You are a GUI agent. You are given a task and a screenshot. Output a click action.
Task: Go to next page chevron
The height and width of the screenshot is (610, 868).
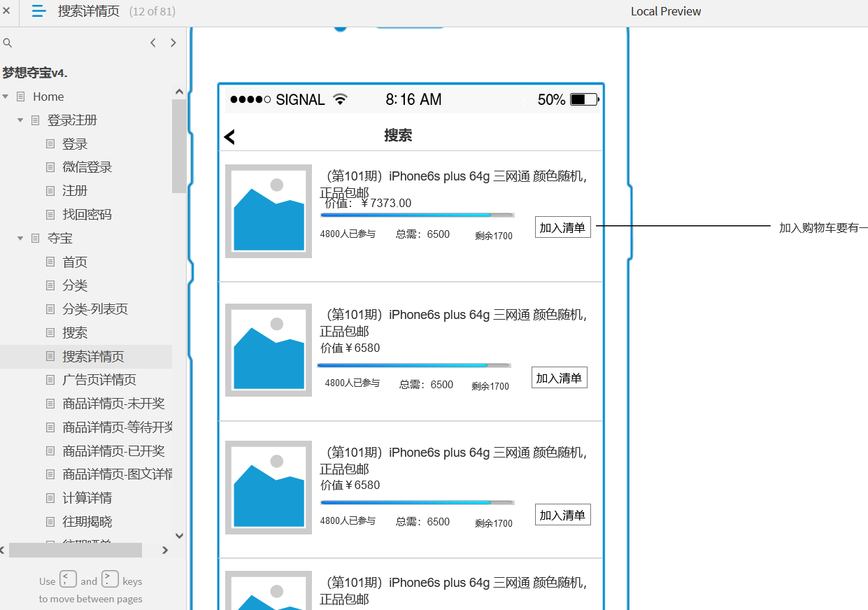(x=173, y=43)
